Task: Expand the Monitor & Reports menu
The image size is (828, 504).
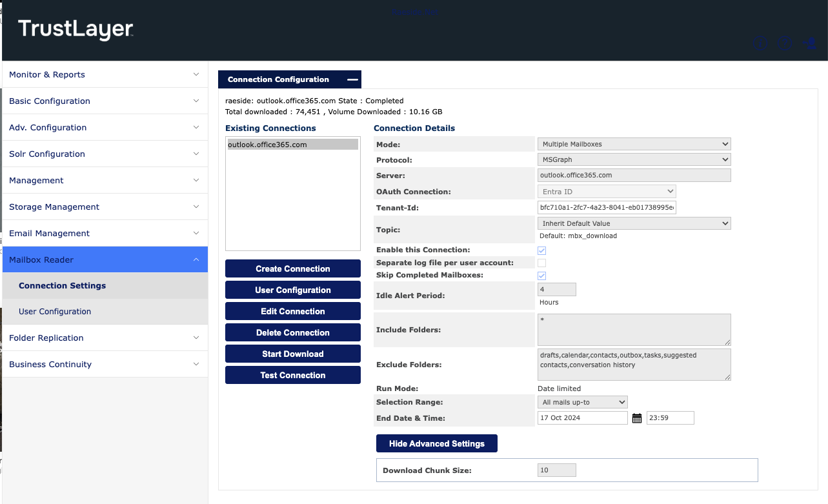Action: [105, 75]
